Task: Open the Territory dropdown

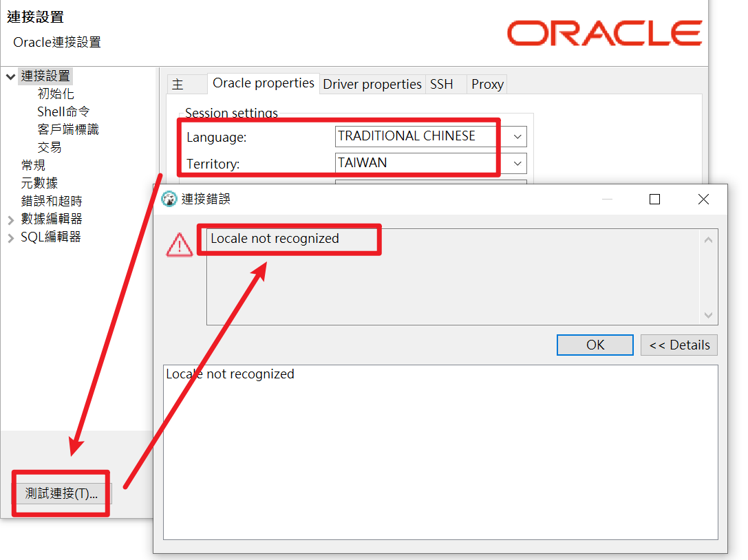Action: tap(516, 163)
